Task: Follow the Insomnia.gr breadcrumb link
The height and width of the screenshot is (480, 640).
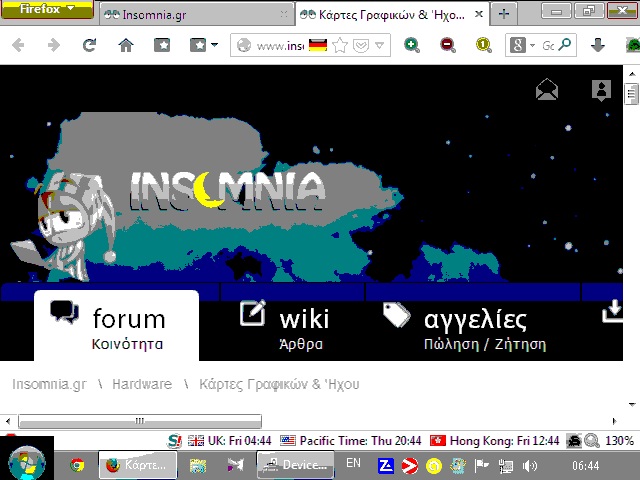Action: pyautogui.click(x=49, y=384)
